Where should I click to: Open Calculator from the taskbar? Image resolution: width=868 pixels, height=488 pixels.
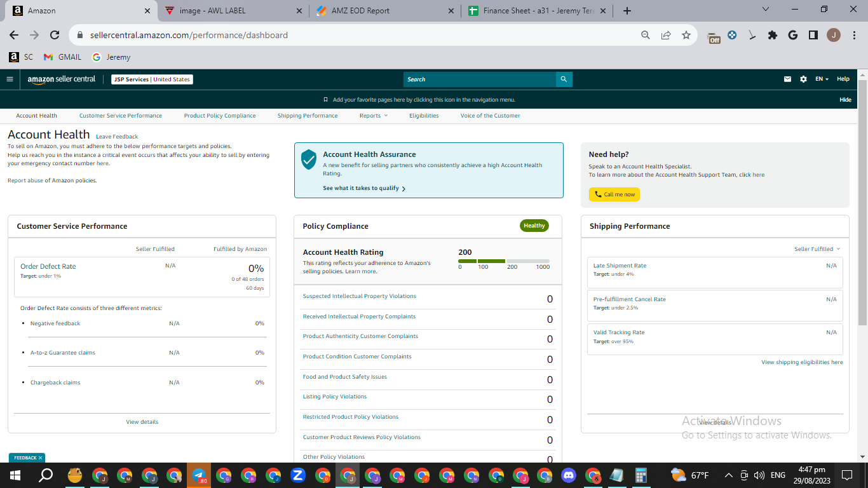641,475
